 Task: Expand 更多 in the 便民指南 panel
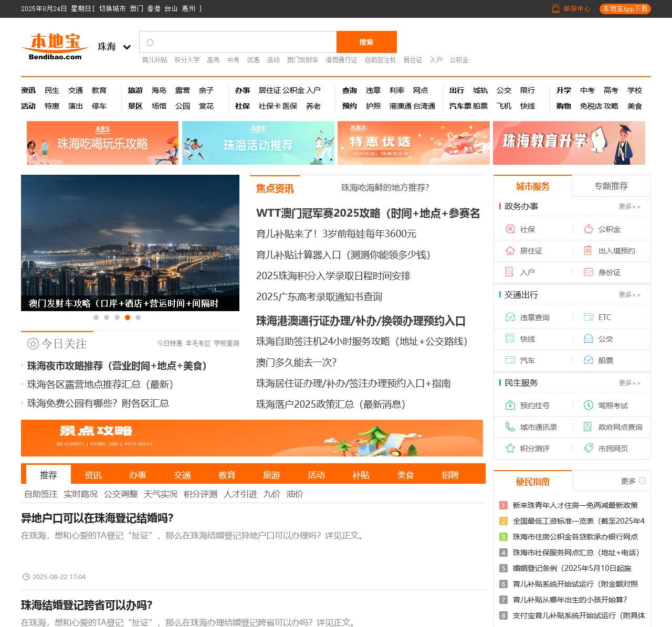pos(633,481)
